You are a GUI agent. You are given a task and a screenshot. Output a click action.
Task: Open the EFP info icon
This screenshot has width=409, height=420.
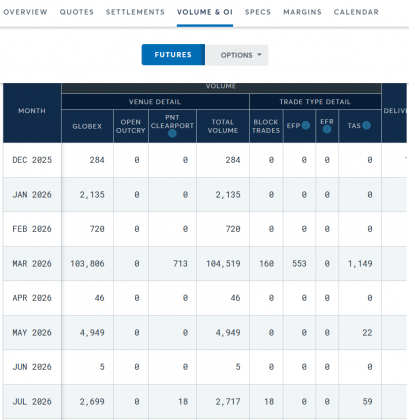point(306,125)
